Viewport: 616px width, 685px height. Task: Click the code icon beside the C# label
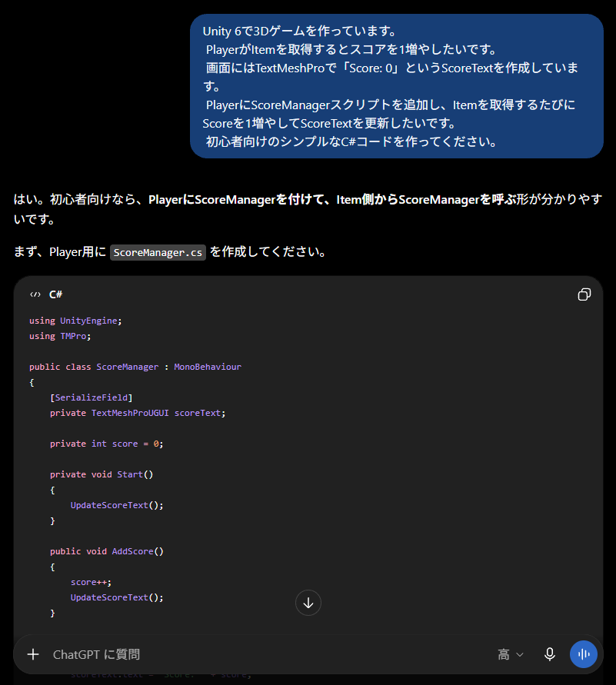pyautogui.click(x=35, y=294)
